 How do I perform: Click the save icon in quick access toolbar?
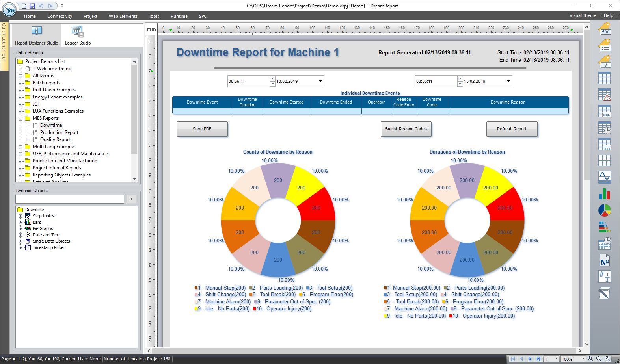33,6
